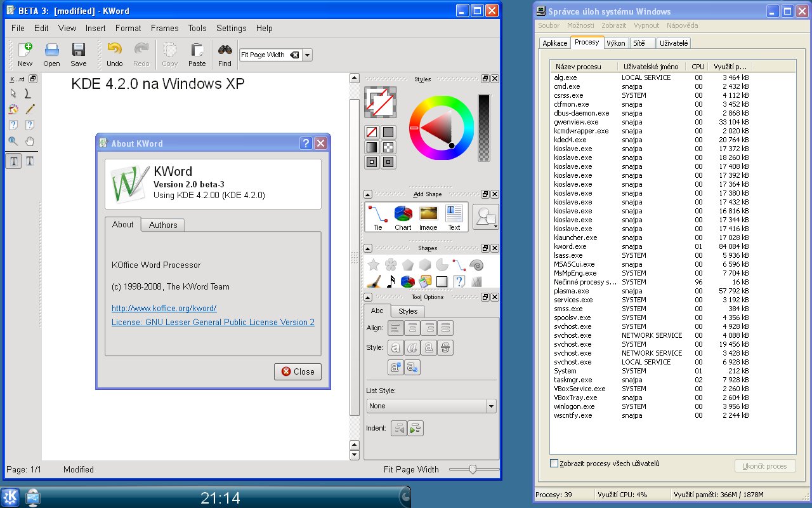The height and width of the screenshot is (508, 812).
Task: Pick the music note shape in Shapes panel
Action: (391, 281)
